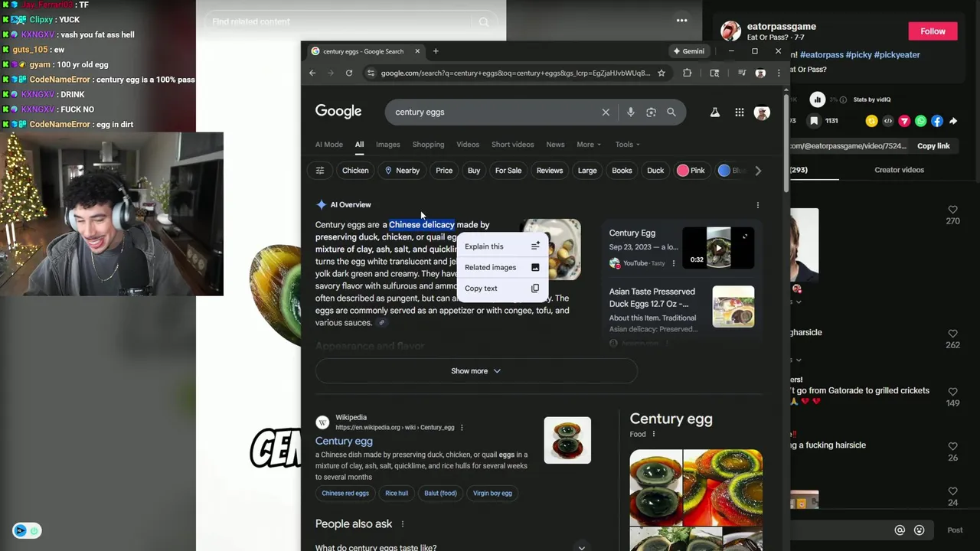Go back in the Chrome browser
The image size is (980, 551).
click(312, 73)
